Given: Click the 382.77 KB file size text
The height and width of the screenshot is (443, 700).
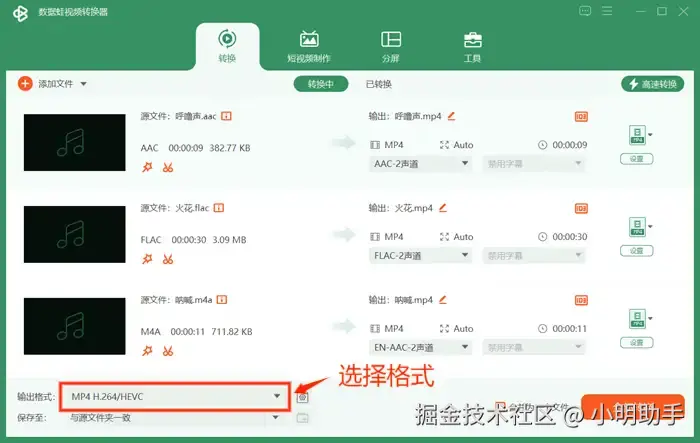Looking at the screenshot, I should (230, 148).
